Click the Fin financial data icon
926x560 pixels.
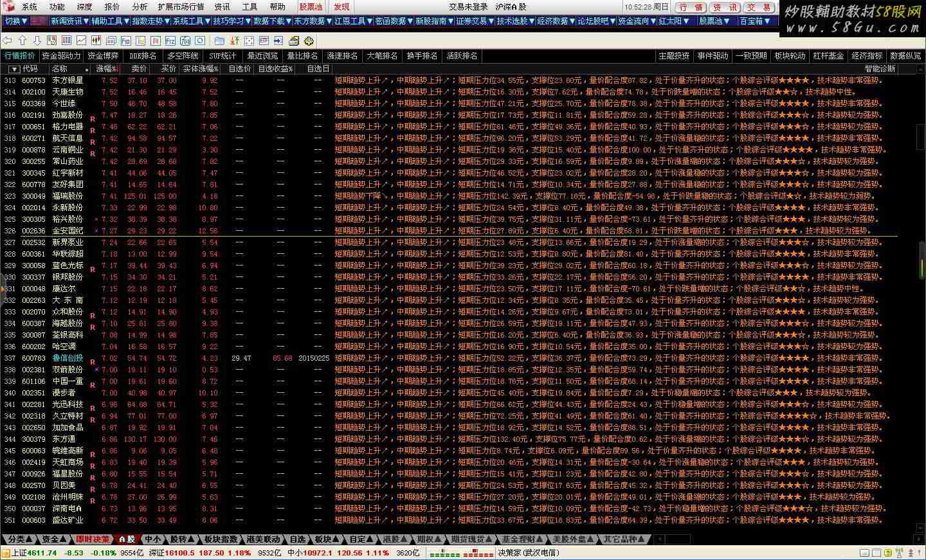(125, 41)
